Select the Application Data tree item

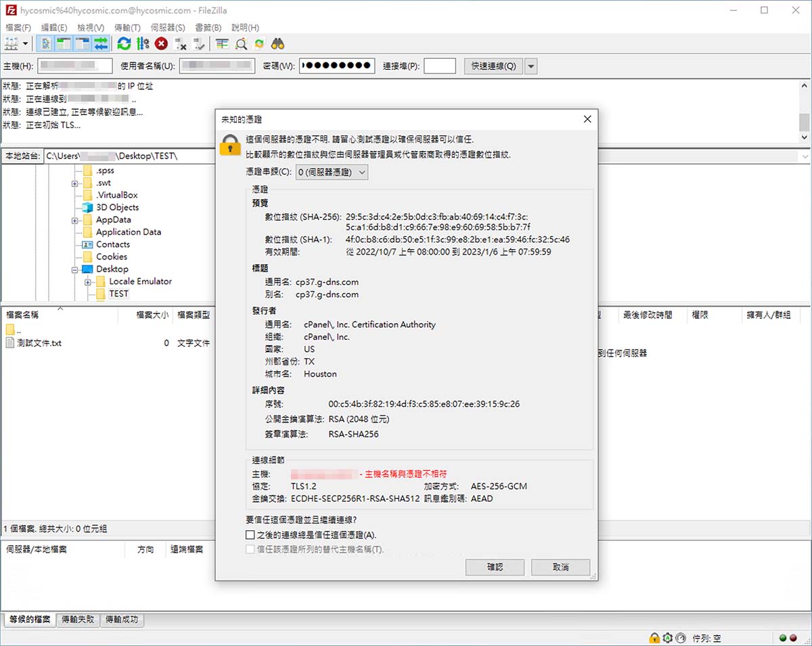(129, 232)
